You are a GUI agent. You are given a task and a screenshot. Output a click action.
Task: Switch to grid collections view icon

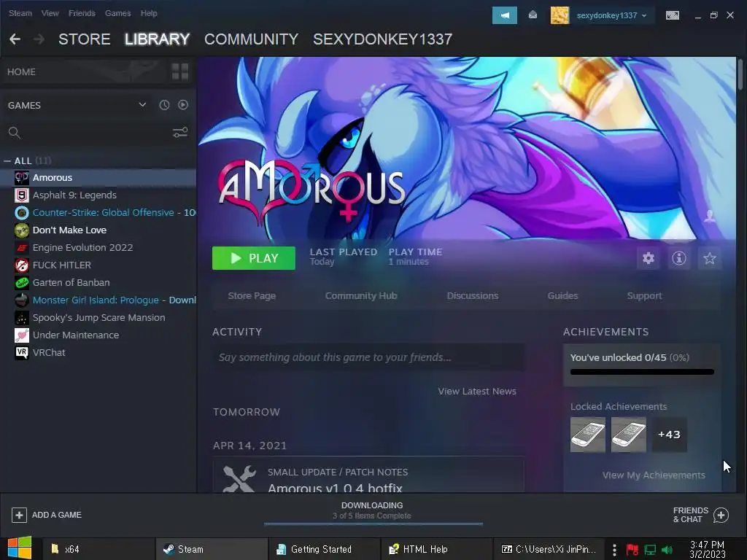[180, 72]
